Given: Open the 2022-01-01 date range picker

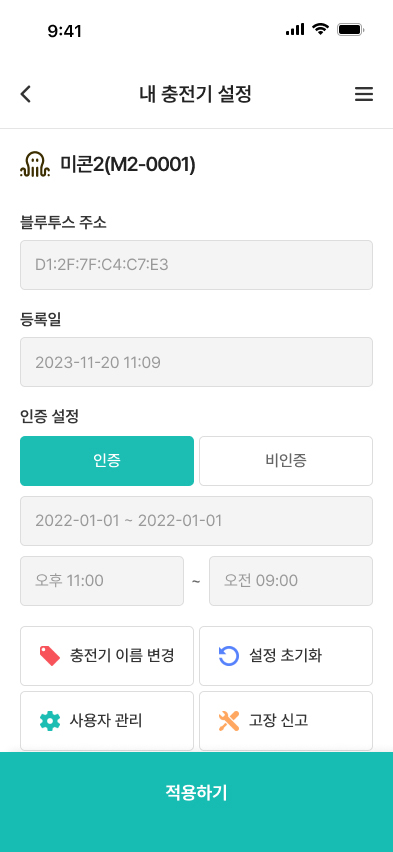Looking at the screenshot, I should (x=196, y=521).
